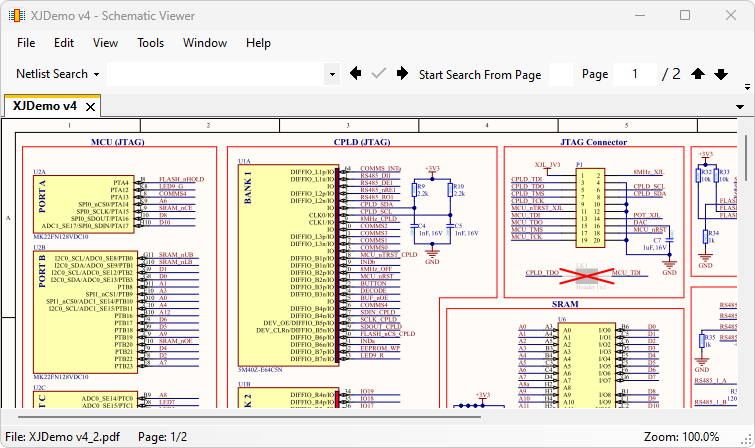Screen dimensions: 755x448
Task: Click the current page number field
Action: point(635,74)
